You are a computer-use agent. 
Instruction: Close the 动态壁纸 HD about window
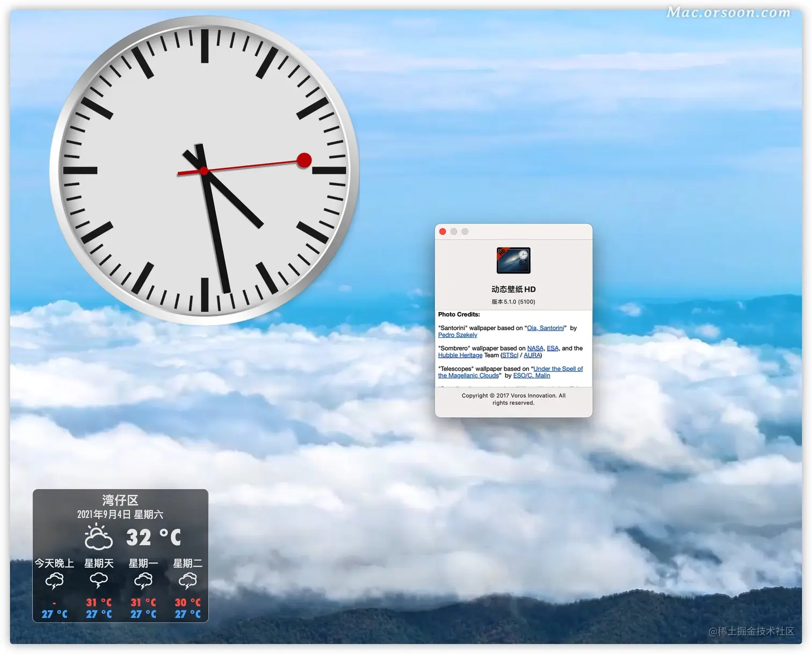[443, 231]
